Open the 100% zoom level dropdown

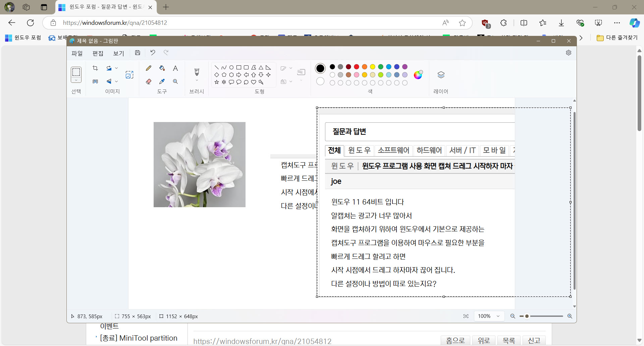[x=489, y=316]
